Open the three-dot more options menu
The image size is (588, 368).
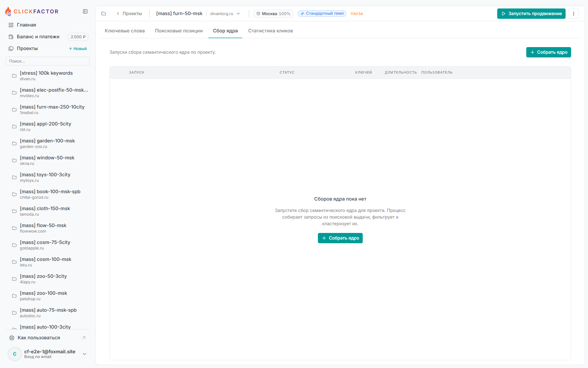click(x=574, y=14)
